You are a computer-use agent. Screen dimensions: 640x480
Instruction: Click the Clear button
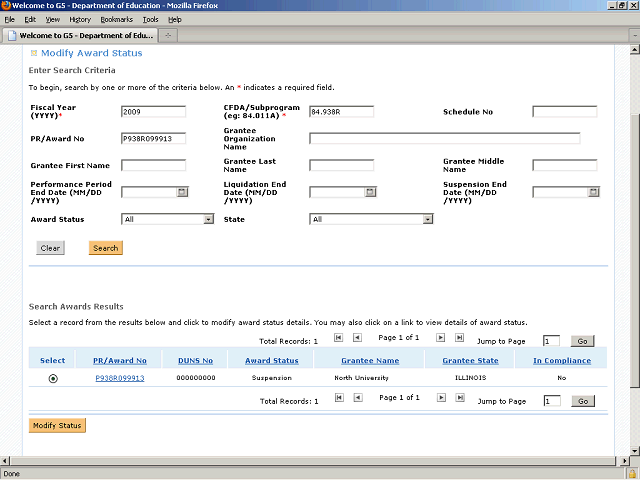[50, 248]
